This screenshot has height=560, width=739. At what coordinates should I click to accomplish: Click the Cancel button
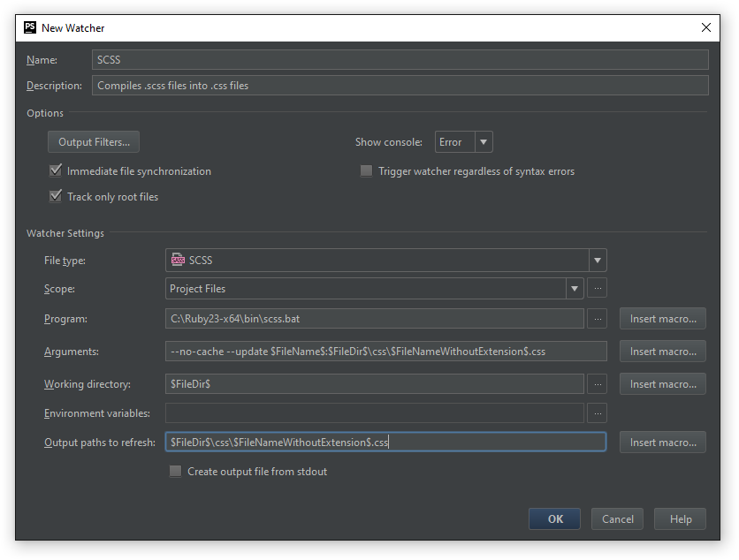(617, 519)
